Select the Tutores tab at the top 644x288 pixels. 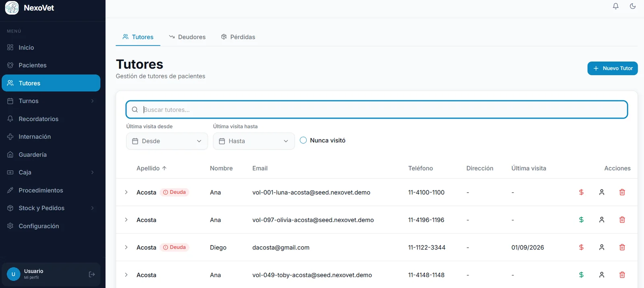(138, 37)
